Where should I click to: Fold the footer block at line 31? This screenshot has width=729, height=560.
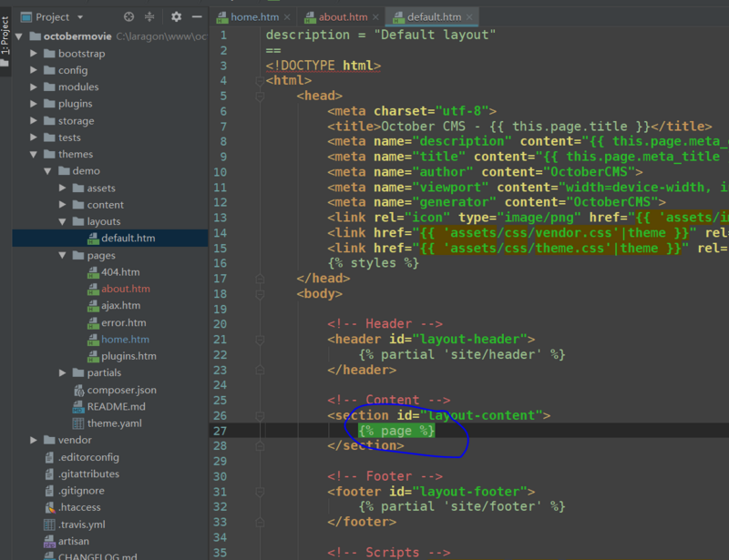260,492
